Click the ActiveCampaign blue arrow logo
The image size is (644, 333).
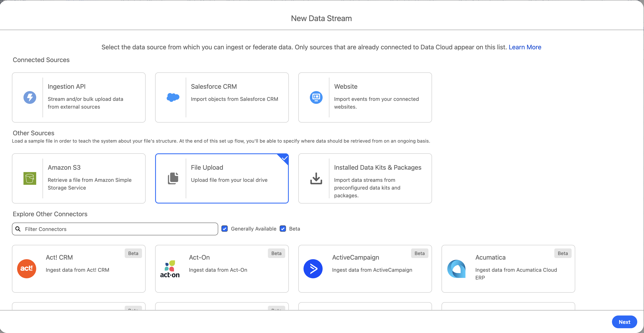coord(313,269)
